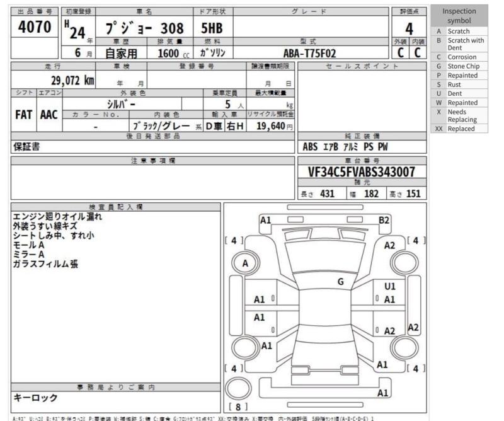504x421 pixels.
Task: Click the B2 mark on front bumper
Action: coord(384,220)
